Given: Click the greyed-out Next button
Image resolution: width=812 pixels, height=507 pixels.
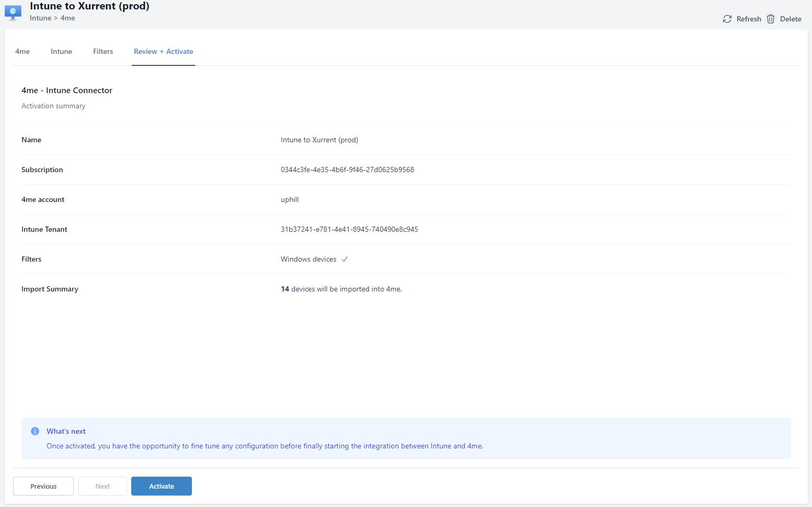Looking at the screenshot, I should click(x=102, y=486).
